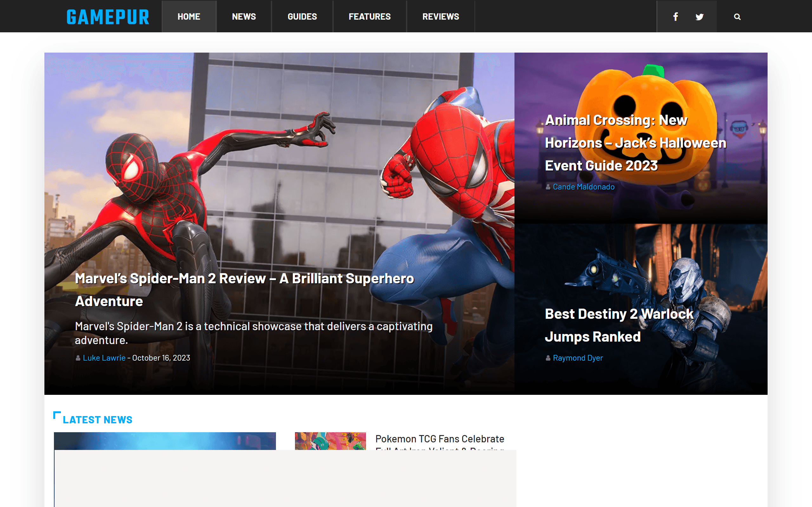Click the search magnifier icon

[737, 16]
